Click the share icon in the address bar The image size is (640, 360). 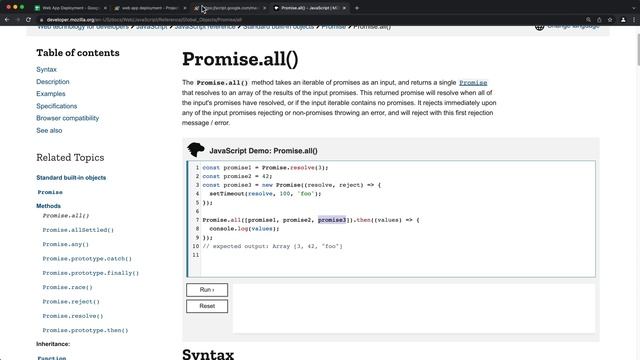(x=599, y=20)
